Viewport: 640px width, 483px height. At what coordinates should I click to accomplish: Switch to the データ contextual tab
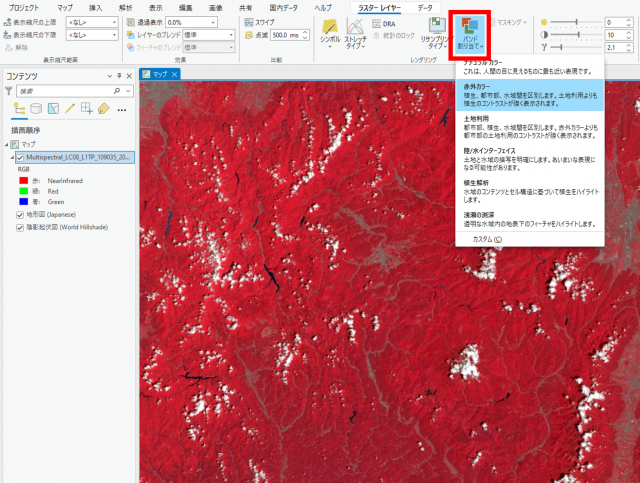coord(425,8)
